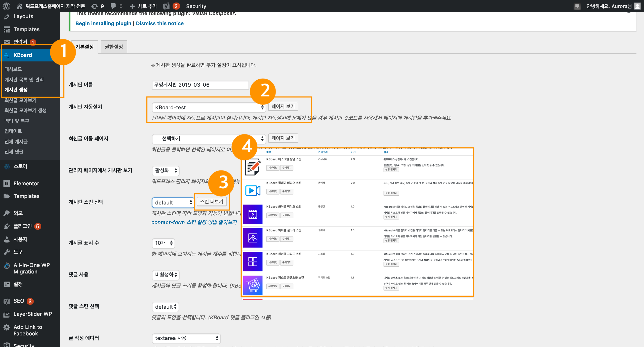The height and width of the screenshot is (347, 644).
Task: Click the WordPress logo icon
Action: [x=6, y=6]
